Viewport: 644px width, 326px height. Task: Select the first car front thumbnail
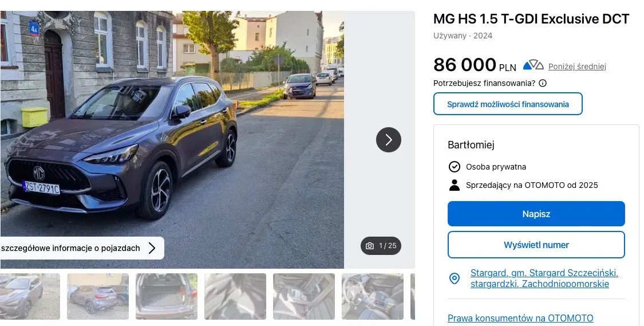pos(30,296)
